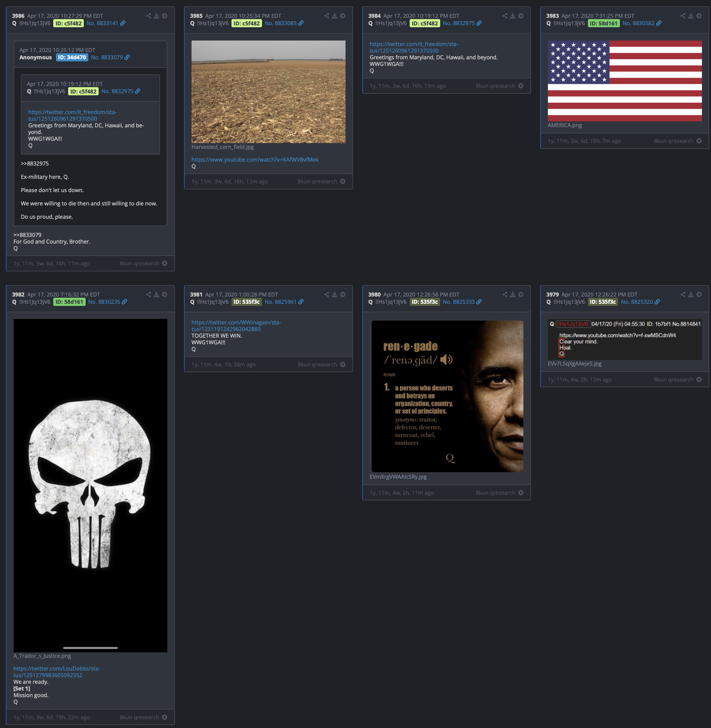Open the post number link No. 8830235
The width and height of the screenshot is (711, 728).
click(x=104, y=302)
